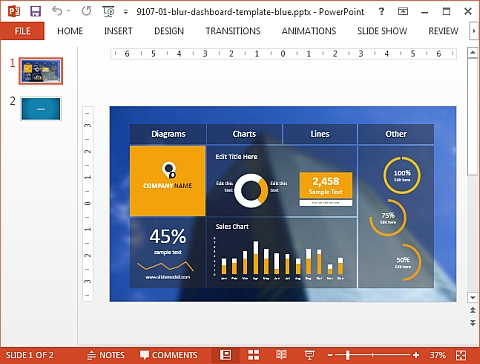Switch to the INSERT ribbon tab
This screenshot has height=364, width=480.
[x=118, y=31]
